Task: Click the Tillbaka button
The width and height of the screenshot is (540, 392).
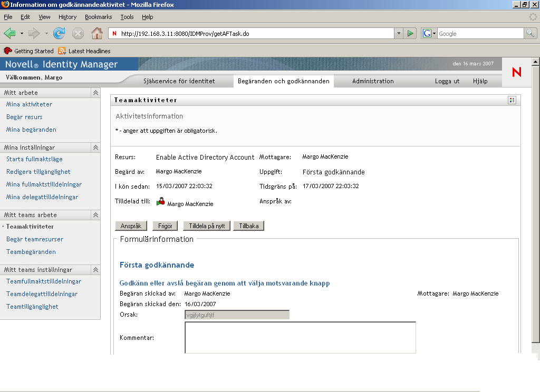Action: coord(249,226)
